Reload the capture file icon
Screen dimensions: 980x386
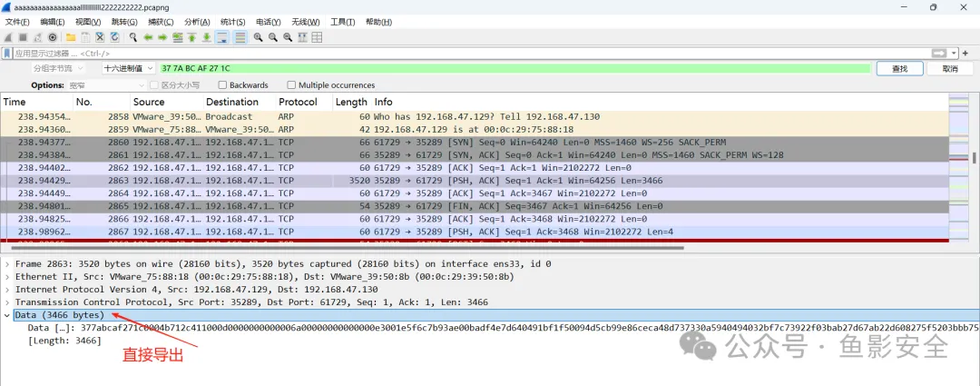[x=113, y=37]
